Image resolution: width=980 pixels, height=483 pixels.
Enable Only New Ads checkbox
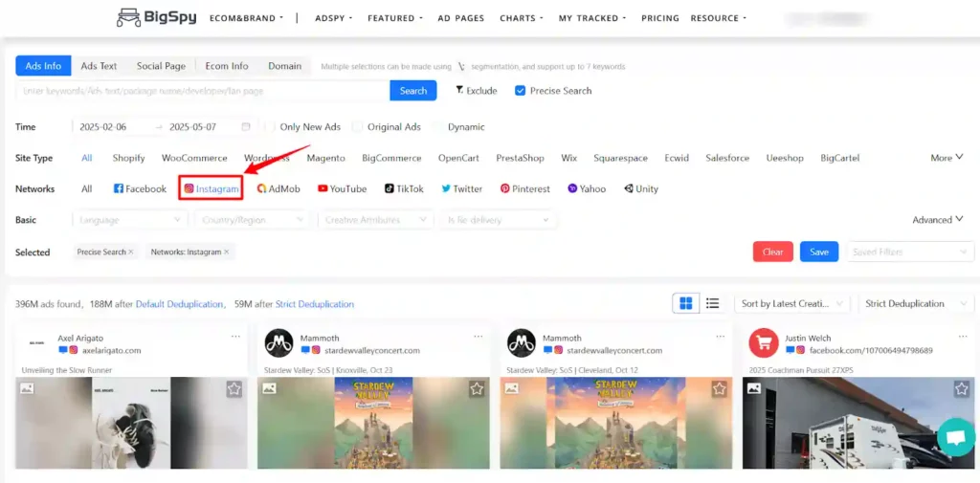(269, 127)
